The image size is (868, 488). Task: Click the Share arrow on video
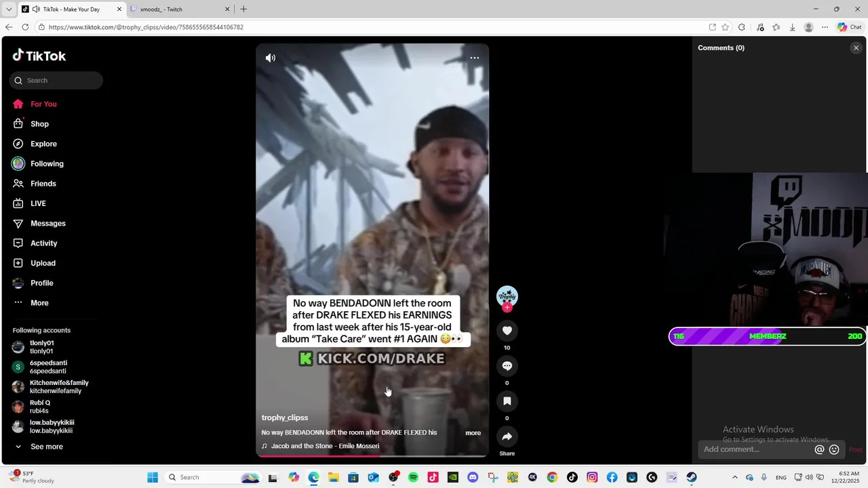pos(507,436)
